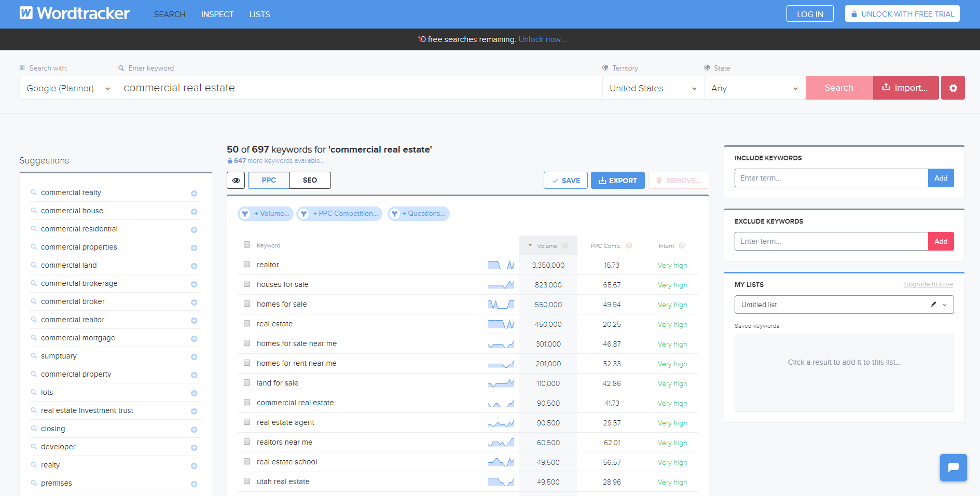Image resolution: width=980 pixels, height=496 pixels.
Task: Click 'real estate investment trust' suggestion
Action: click(x=87, y=410)
